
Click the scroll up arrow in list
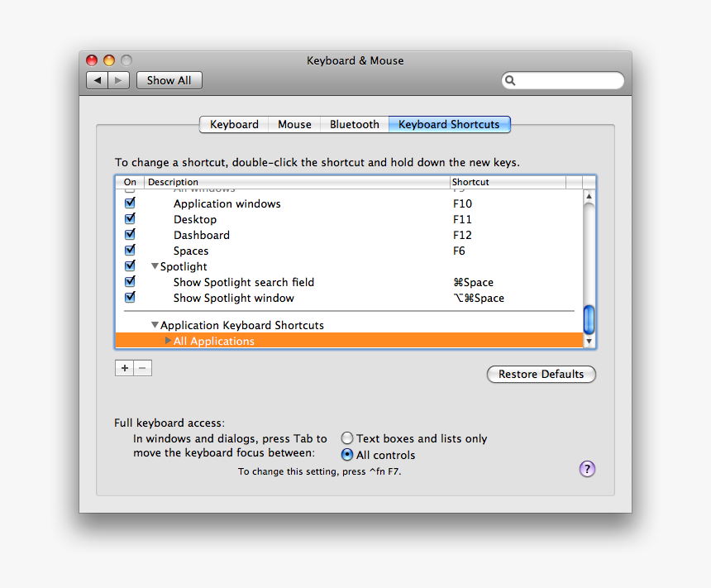click(x=589, y=197)
